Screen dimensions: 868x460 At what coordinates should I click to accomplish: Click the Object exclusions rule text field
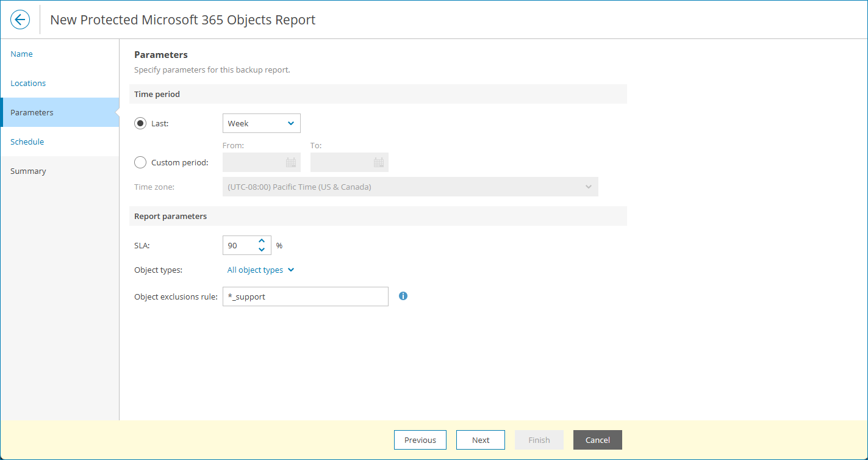tap(305, 296)
